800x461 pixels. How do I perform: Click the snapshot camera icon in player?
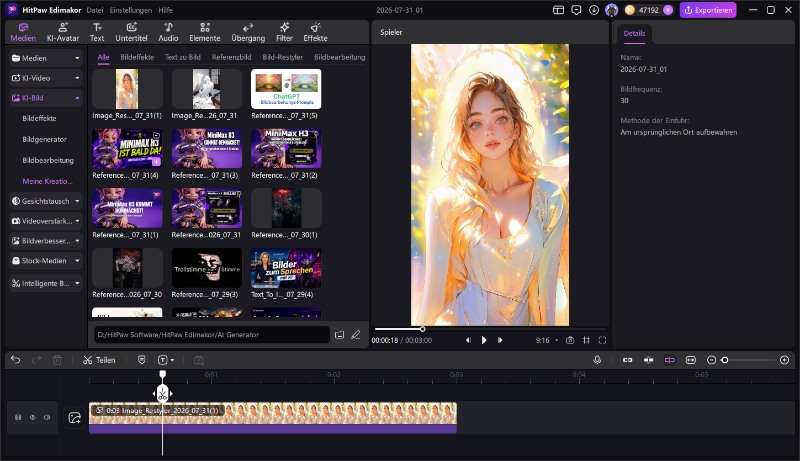pos(570,340)
